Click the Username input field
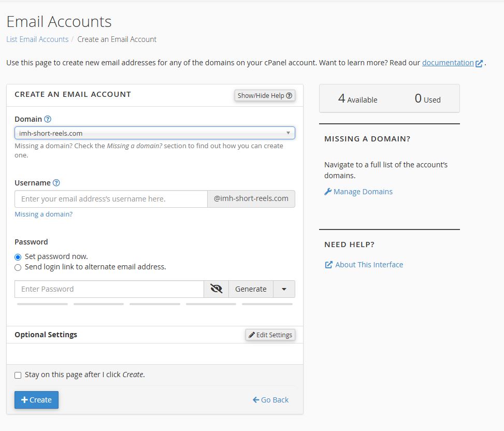 coord(111,199)
